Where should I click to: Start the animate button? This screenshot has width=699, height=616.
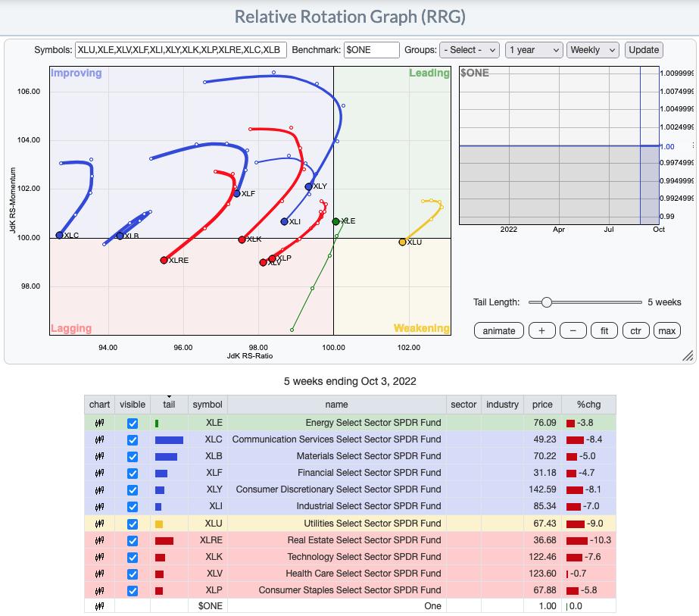pyautogui.click(x=499, y=330)
